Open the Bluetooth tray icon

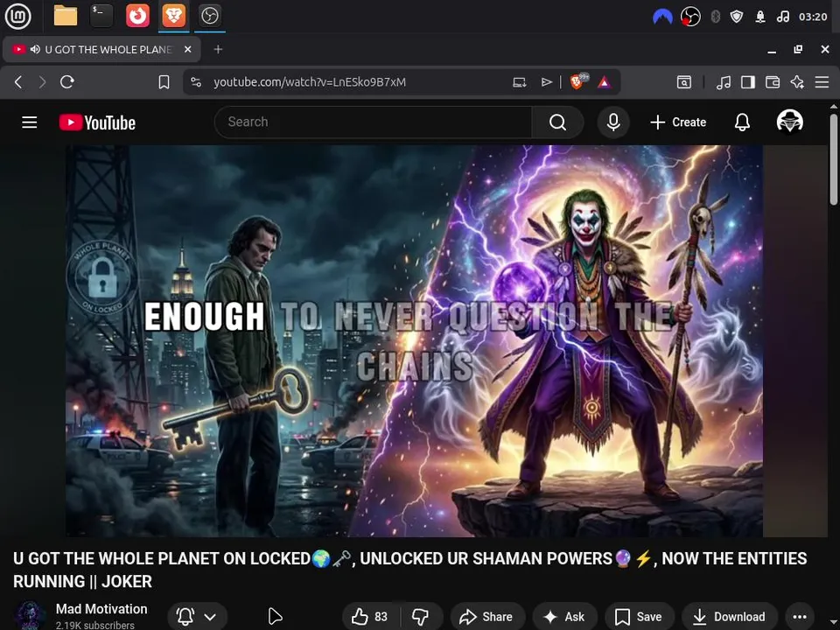[x=715, y=17]
